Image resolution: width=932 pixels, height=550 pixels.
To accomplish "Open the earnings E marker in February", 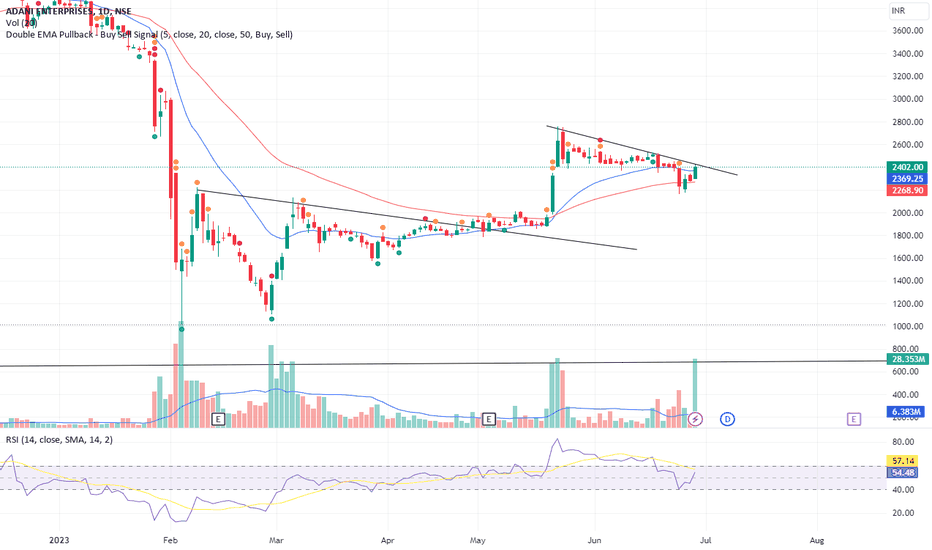I will [218, 419].
